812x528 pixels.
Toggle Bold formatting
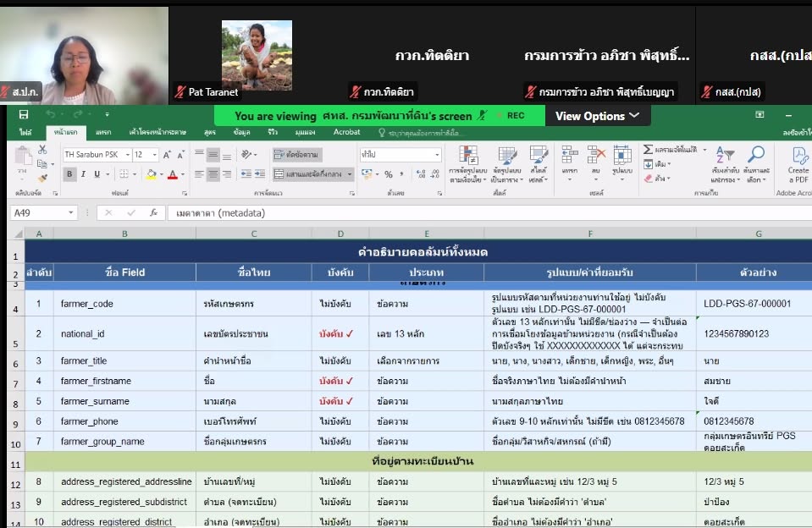coord(69,174)
